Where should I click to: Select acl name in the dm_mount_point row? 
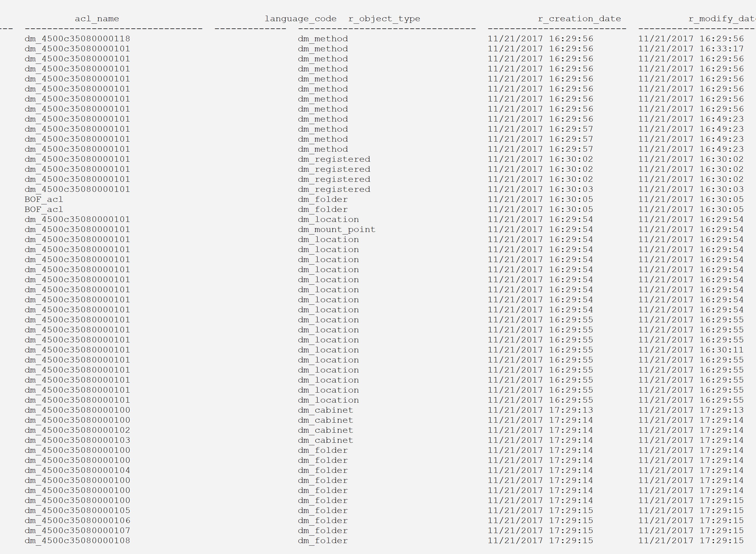click(x=78, y=230)
